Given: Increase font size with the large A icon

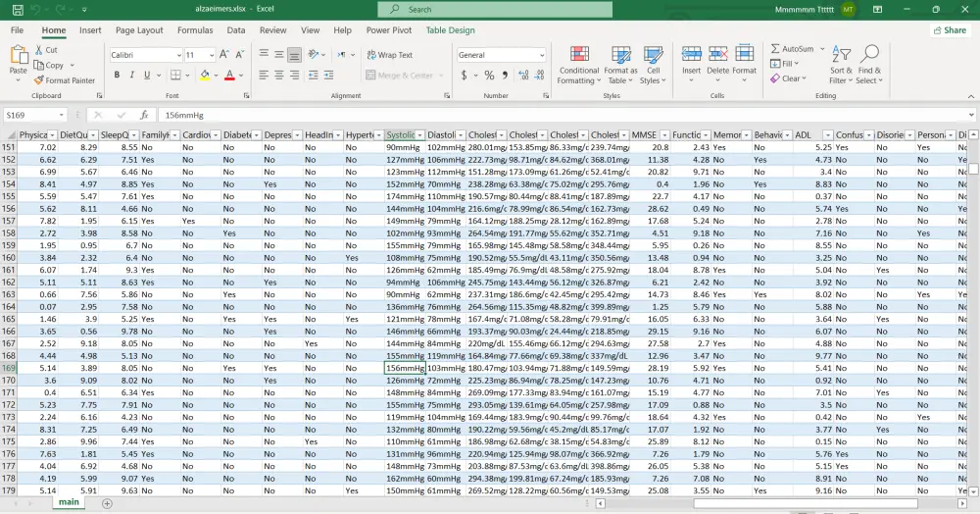Looking at the screenshot, I should point(224,55).
